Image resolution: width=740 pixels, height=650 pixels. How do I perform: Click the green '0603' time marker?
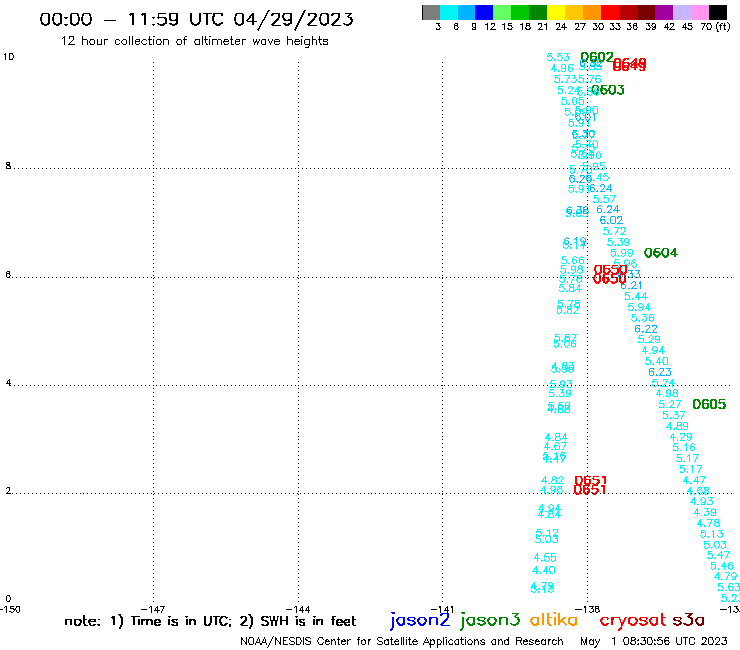click(x=608, y=90)
